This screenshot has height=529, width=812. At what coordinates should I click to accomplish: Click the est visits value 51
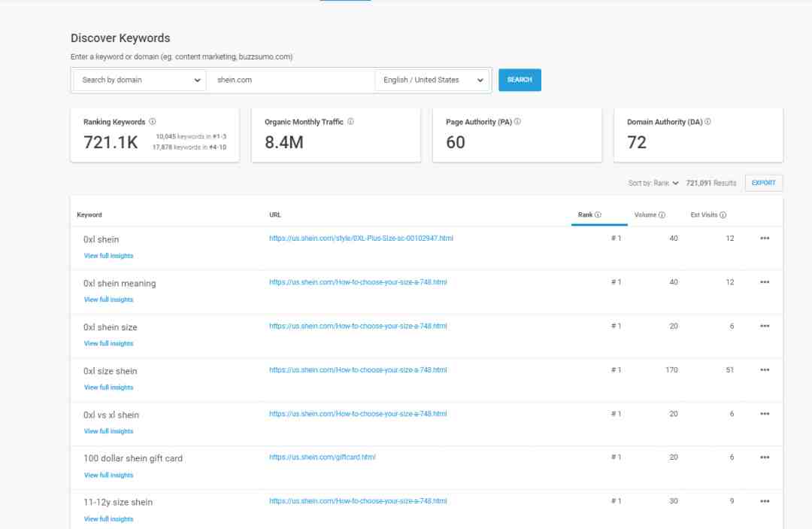[x=729, y=370]
